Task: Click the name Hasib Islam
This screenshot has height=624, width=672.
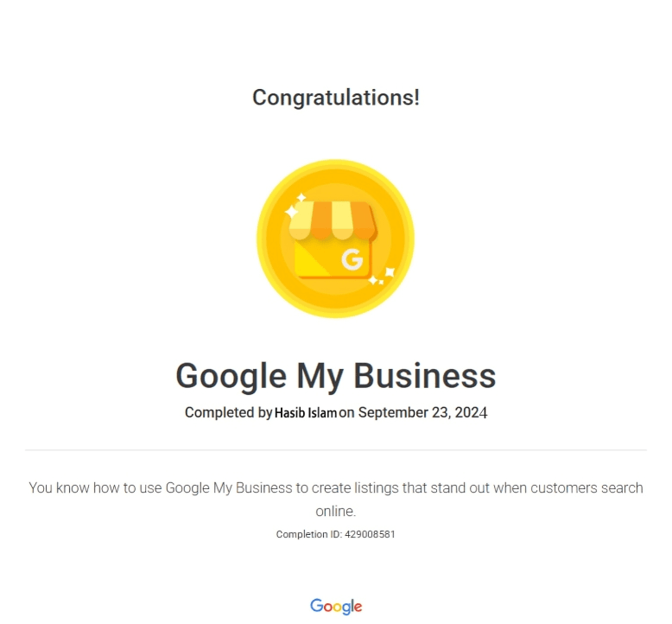Action: [x=306, y=413]
